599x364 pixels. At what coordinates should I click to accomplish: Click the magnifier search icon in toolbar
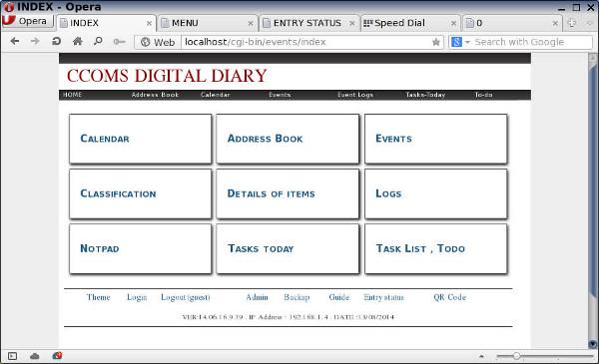pos(98,41)
